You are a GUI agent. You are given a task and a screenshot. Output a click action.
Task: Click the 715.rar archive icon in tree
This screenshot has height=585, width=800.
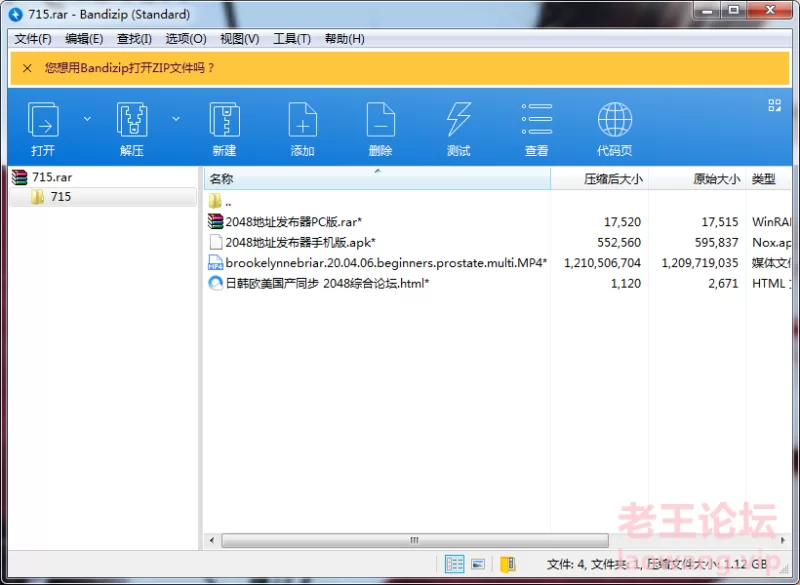(x=19, y=177)
